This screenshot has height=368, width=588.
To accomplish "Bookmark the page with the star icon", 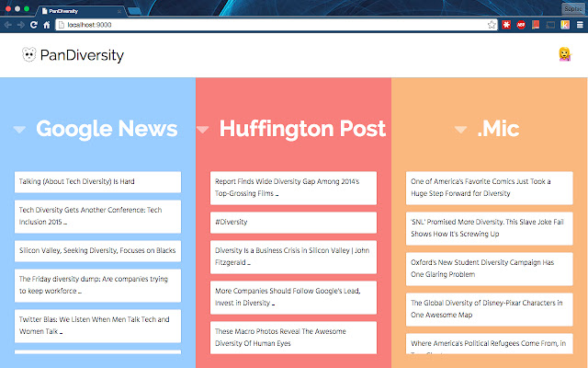I will point(492,25).
